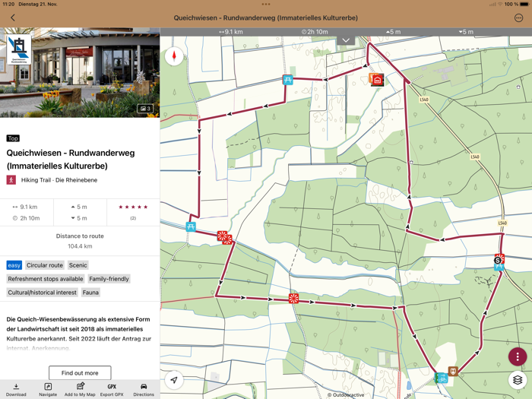Tap the Distance to route value
532x399 pixels.
point(80,246)
